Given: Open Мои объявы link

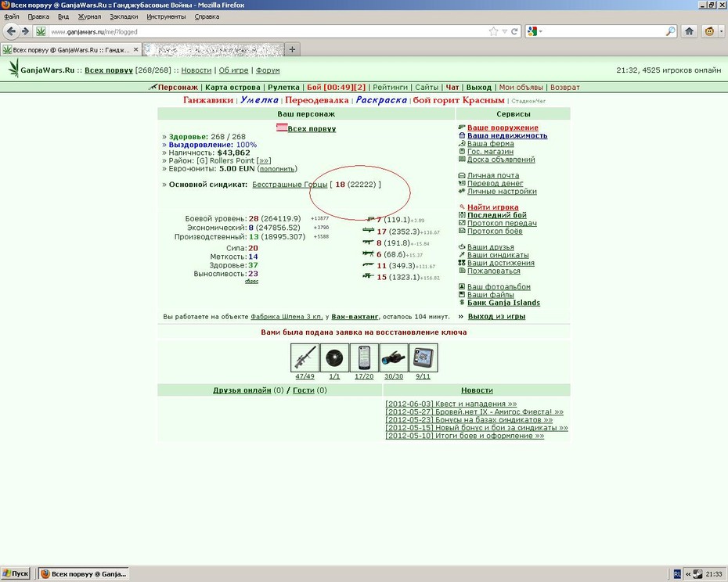Looking at the screenshot, I should pos(521,88).
